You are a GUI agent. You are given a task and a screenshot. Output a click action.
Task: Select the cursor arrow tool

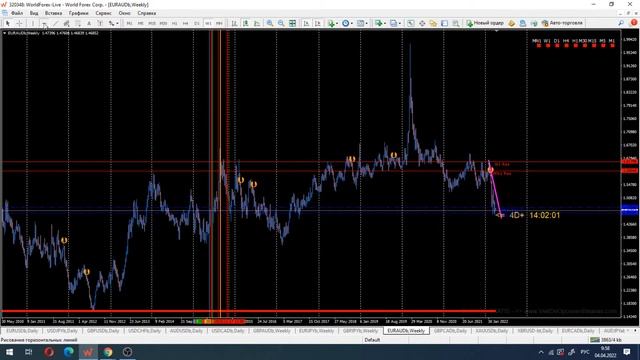coord(7,23)
